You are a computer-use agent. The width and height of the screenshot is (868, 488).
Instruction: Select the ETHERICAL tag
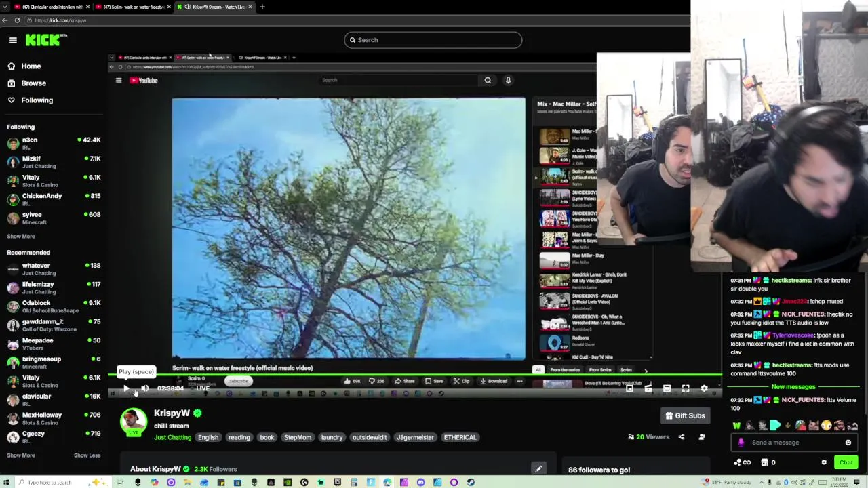[460, 437]
